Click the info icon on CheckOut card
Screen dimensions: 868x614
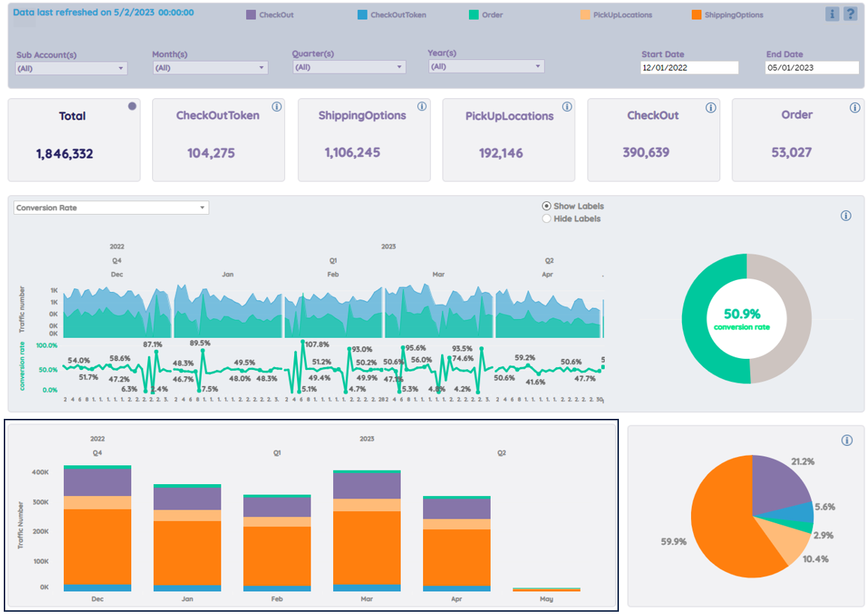click(710, 107)
